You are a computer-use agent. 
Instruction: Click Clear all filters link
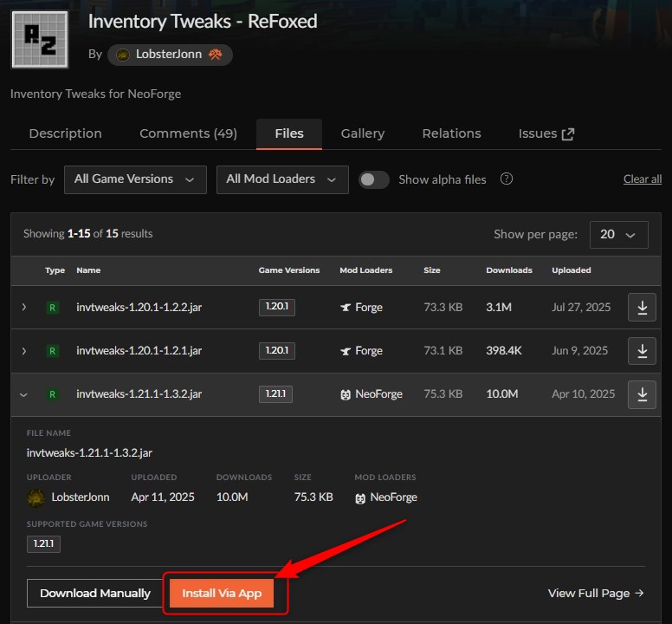(x=642, y=179)
